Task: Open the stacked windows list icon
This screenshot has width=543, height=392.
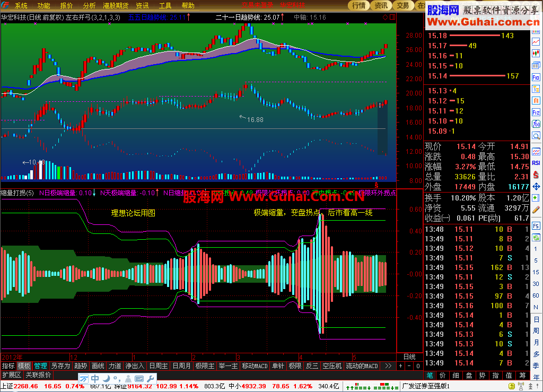Action: (x=536, y=65)
